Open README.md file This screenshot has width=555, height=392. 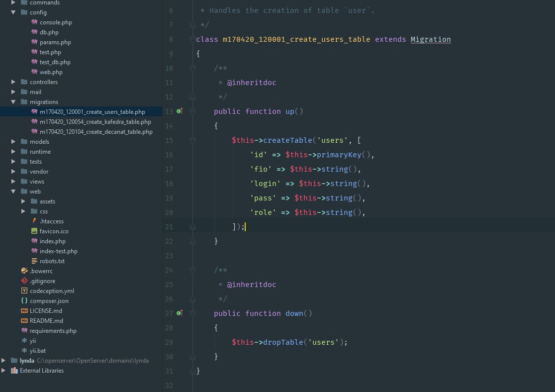46,320
